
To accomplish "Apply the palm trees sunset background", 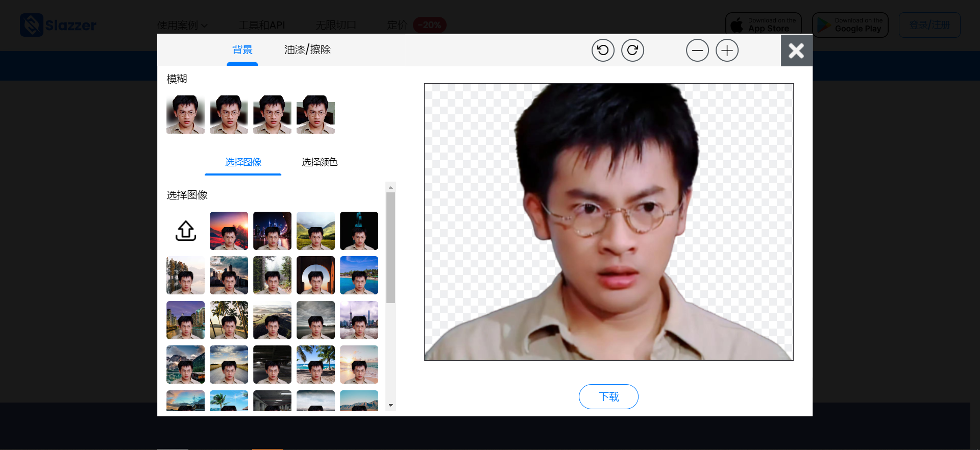I will [x=229, y=320].
